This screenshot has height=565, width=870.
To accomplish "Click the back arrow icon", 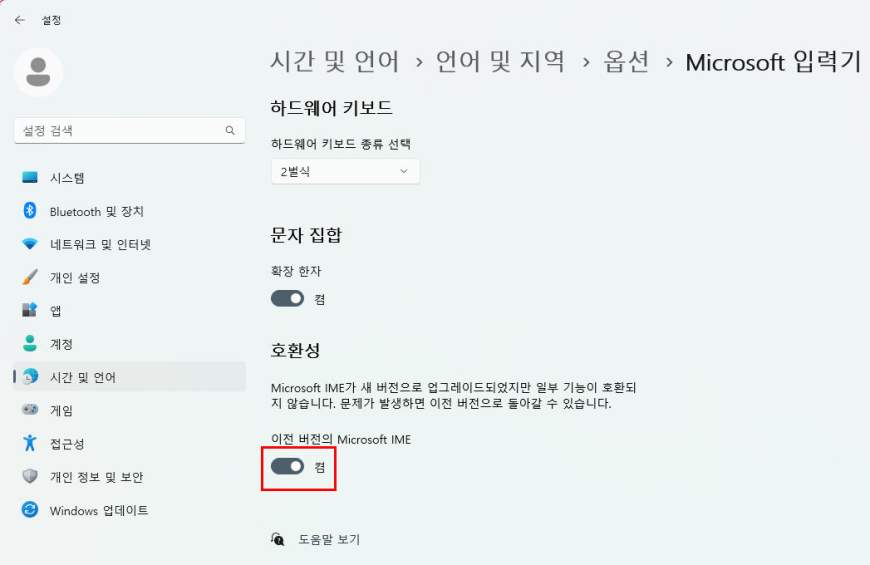I will point(20,20).
